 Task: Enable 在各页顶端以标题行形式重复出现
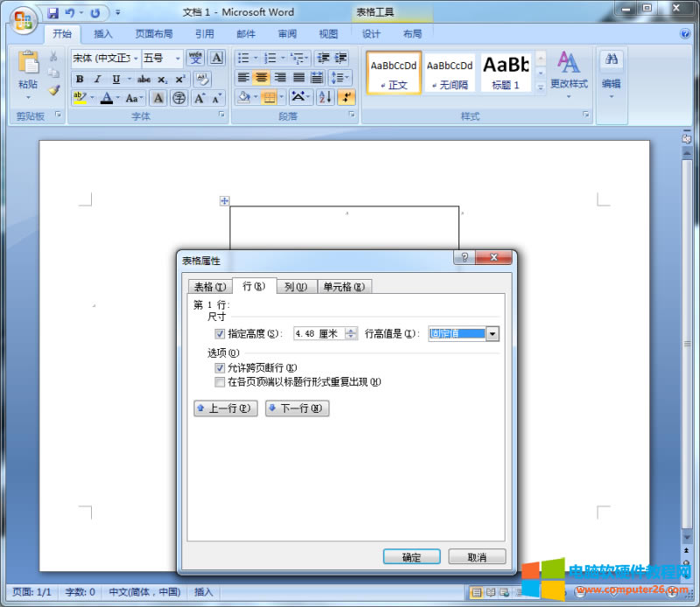click(220, 381)
